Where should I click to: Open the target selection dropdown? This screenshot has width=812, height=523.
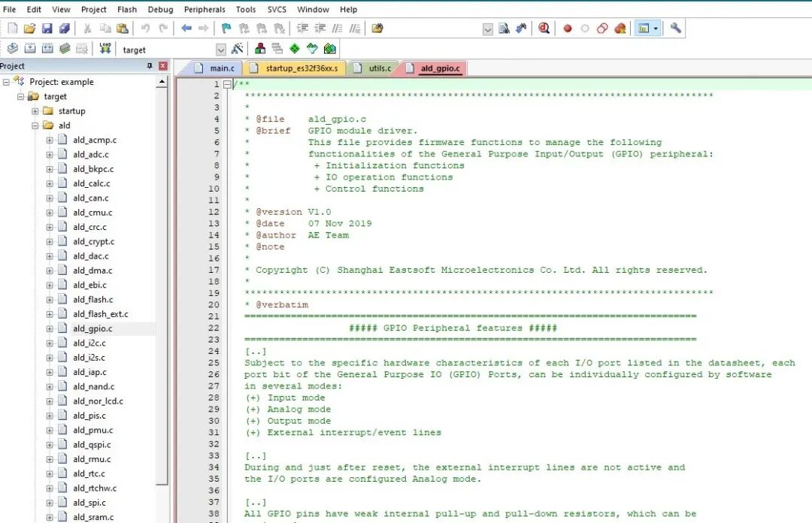coord(220,50)
